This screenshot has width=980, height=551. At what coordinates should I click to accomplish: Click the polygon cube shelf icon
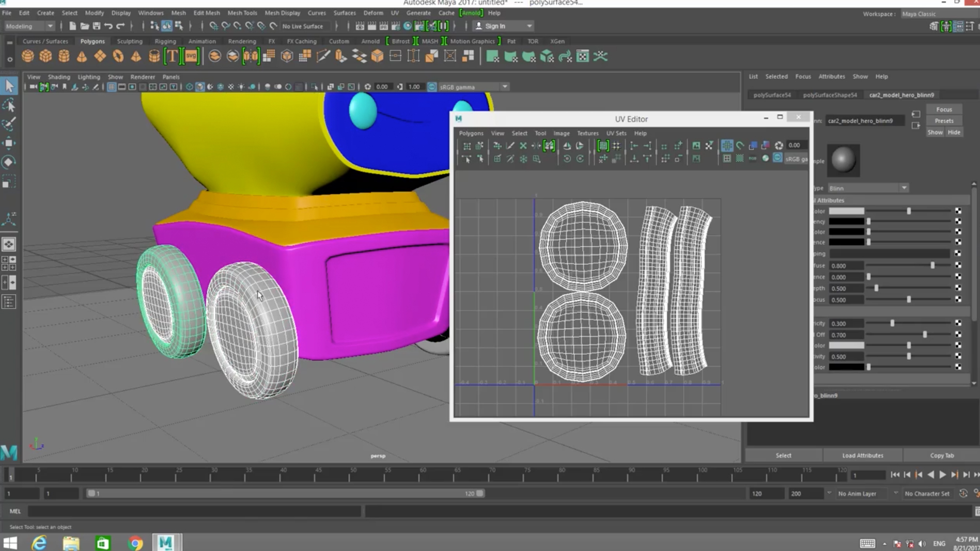[46, 56]
